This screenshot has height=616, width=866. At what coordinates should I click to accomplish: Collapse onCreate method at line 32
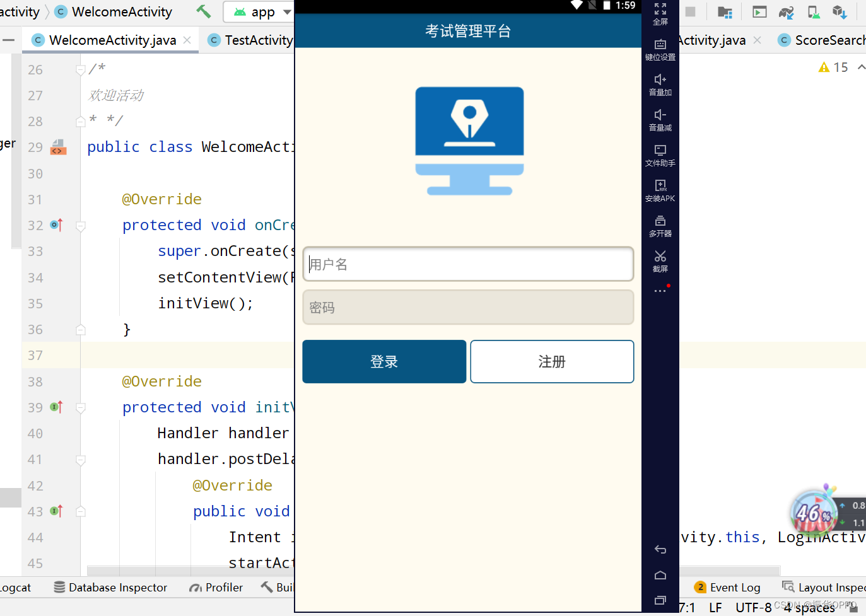[x=81, y=226]
